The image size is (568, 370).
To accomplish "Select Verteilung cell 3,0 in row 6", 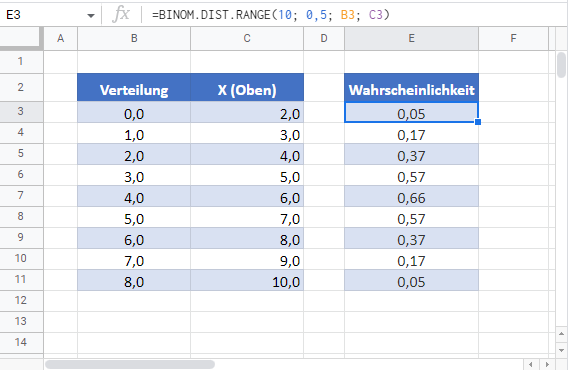I will 134,175.
